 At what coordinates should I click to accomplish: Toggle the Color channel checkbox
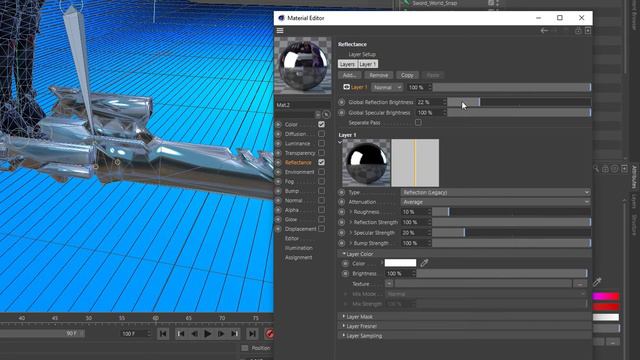pos(322,124)
